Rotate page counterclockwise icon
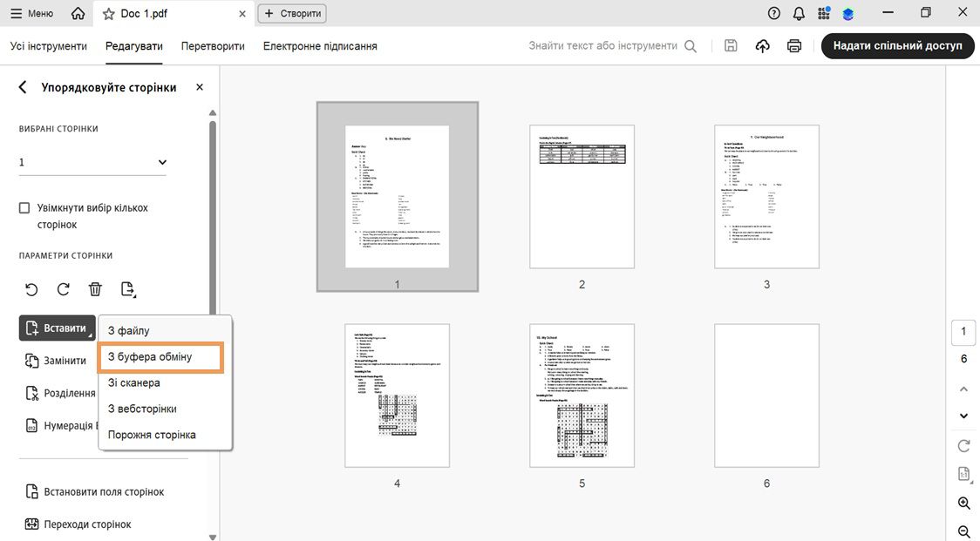Viewport: 980px width, 541px height. (31, 289)
